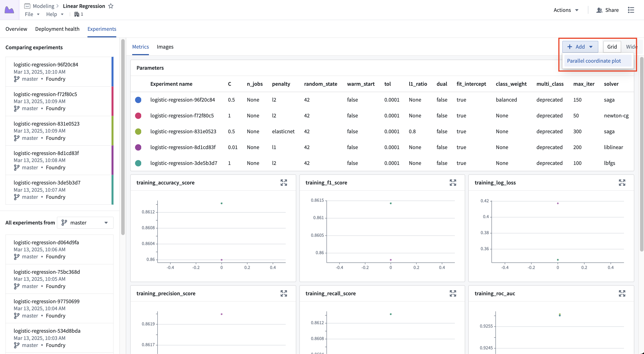
Task: Click the Modeling breadcrumb link
Action: 44,6
